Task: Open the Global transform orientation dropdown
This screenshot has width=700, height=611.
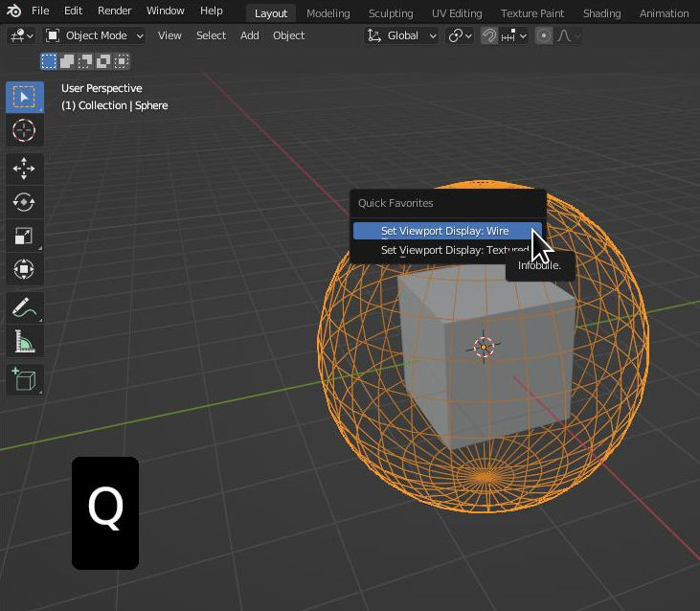Action: [401, 35]
